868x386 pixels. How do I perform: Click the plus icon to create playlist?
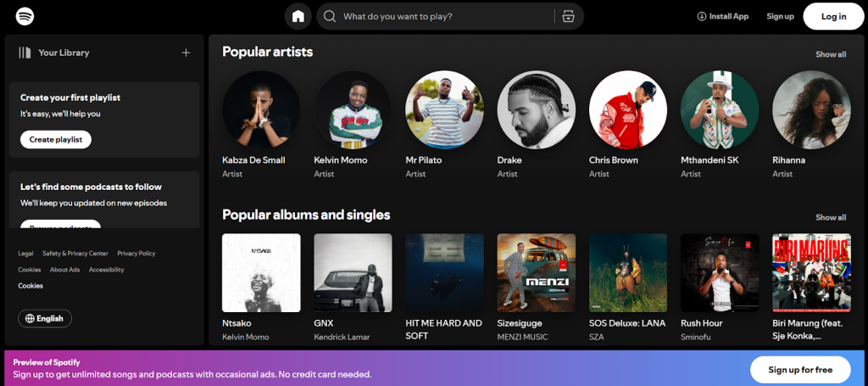point(186,53)
